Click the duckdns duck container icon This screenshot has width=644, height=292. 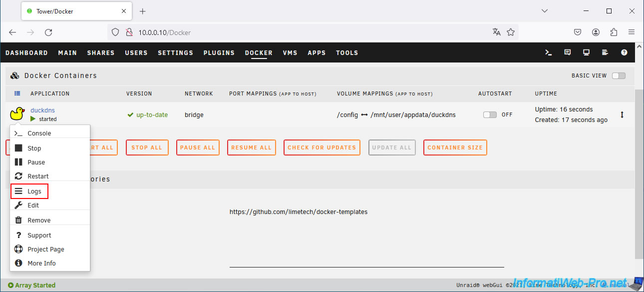coord(17,114)
